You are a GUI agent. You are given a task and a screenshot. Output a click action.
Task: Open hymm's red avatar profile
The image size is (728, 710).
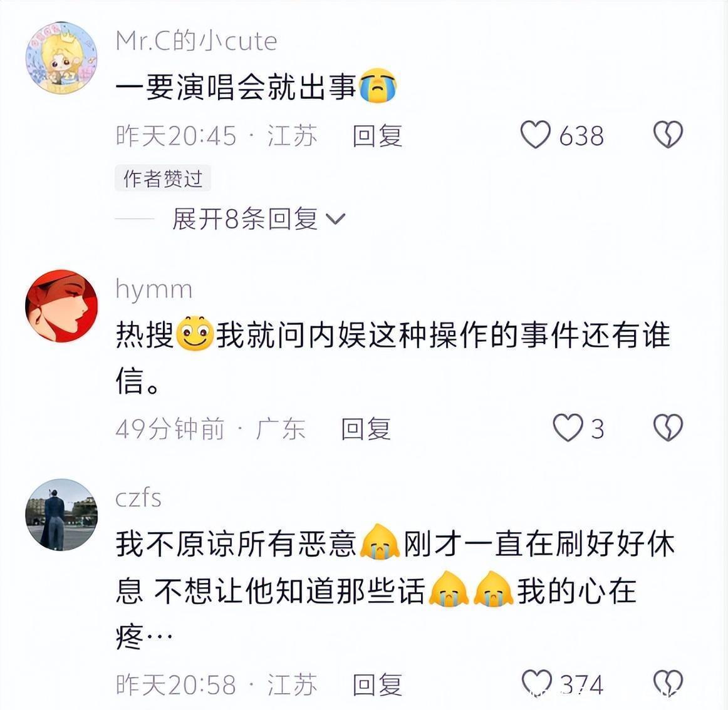[61, 306]
